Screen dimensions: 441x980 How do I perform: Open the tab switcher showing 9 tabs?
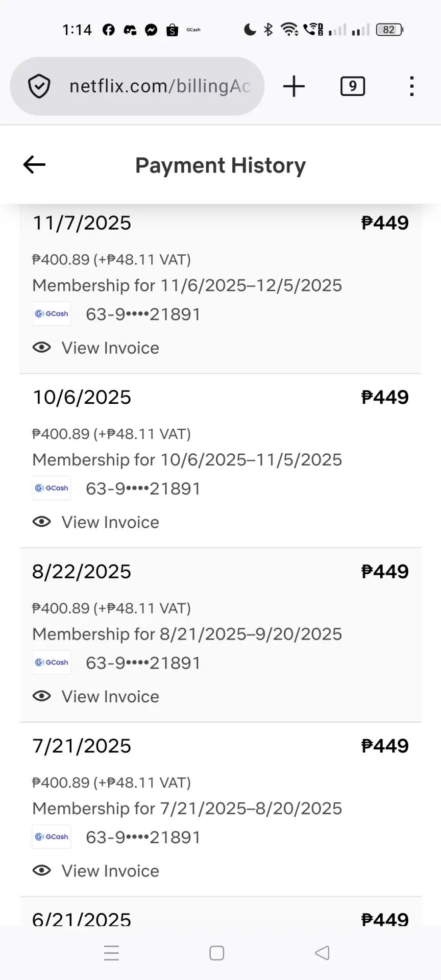pyautogui.click(x=353, y=86)
